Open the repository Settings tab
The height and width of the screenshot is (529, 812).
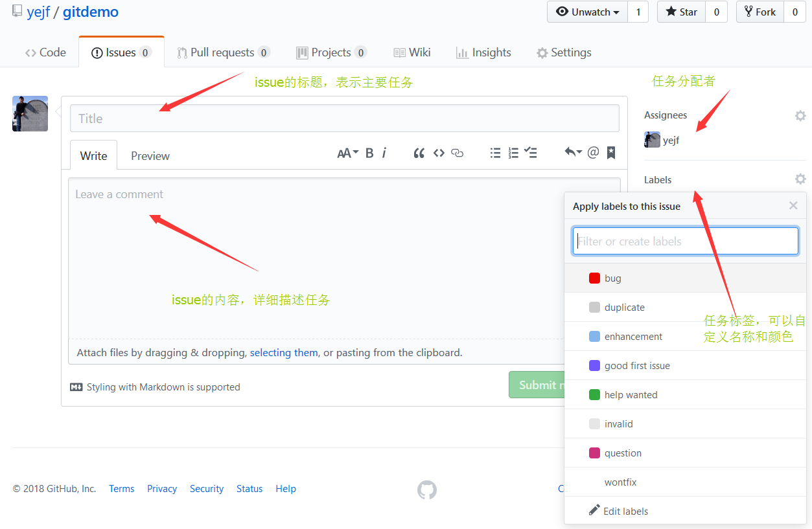click(x=564, y=52)
